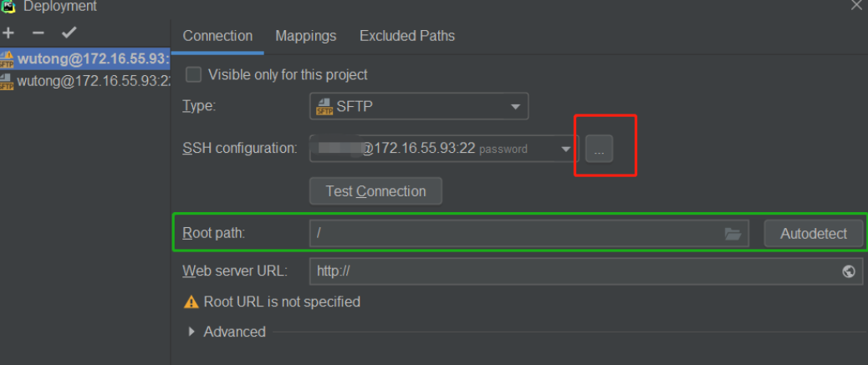Switch to the Excluded Paths tab
The image size is (868, 365).
click(407, 36)
